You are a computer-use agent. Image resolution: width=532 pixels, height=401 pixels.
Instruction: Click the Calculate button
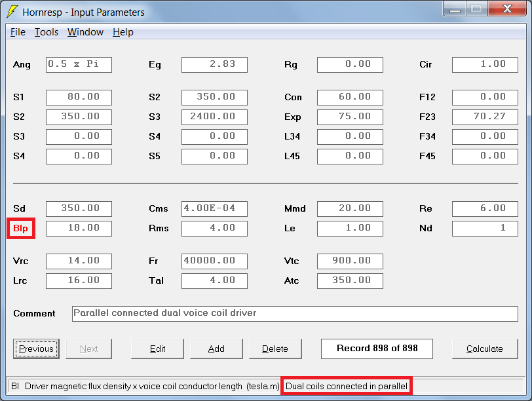pyautogui.click(x=485, y=349)
